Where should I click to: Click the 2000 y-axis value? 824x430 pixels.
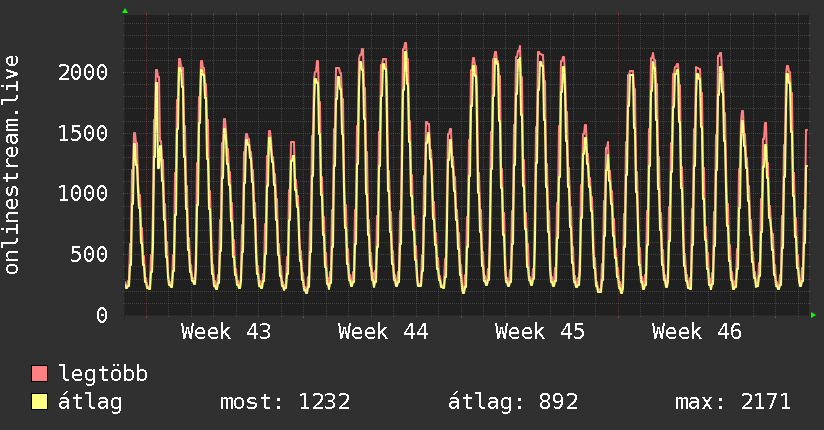83,73
